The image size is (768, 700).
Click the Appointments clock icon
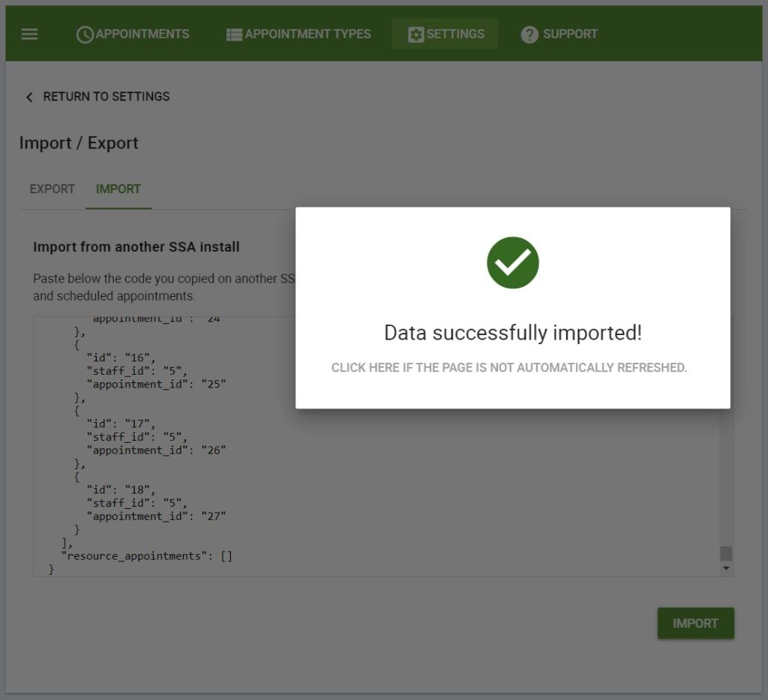(x=85, y=34)
